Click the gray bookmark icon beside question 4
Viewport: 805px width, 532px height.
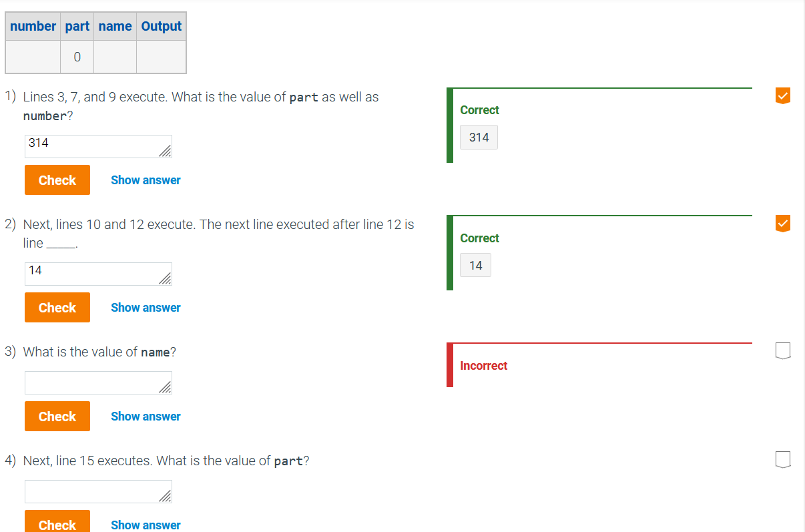tap(782, 459)
